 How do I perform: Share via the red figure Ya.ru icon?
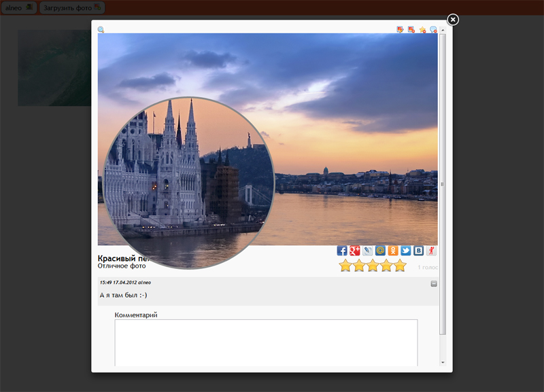[x=431, y=251]
